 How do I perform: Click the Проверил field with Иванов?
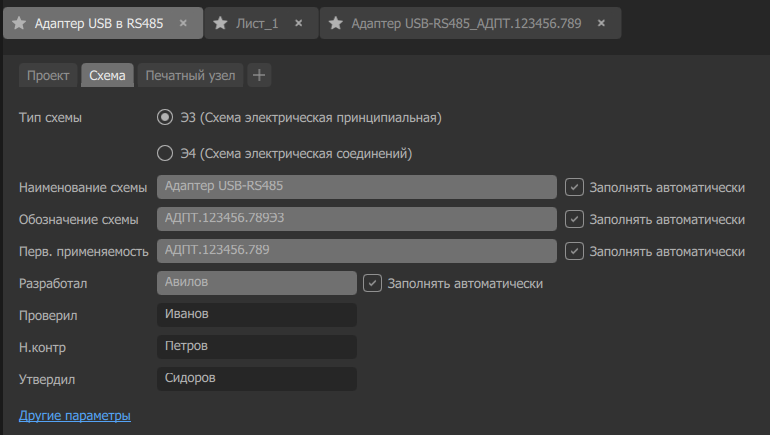[257, 315]
